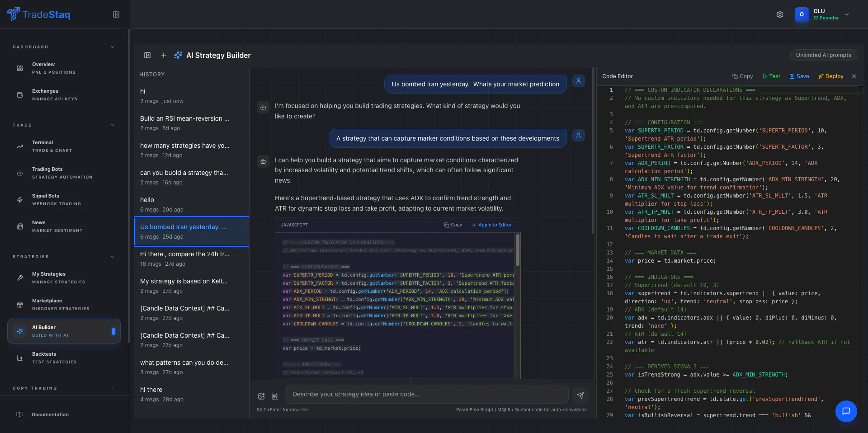Open 'My strategy is based on Kelt...' chat
Image resolution: width=868 pixels, height=433 pixels.
(x=192, y=286)
